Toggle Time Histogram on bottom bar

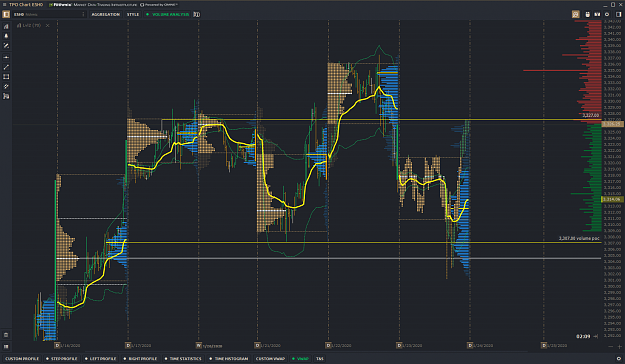(x=229, y=359)
